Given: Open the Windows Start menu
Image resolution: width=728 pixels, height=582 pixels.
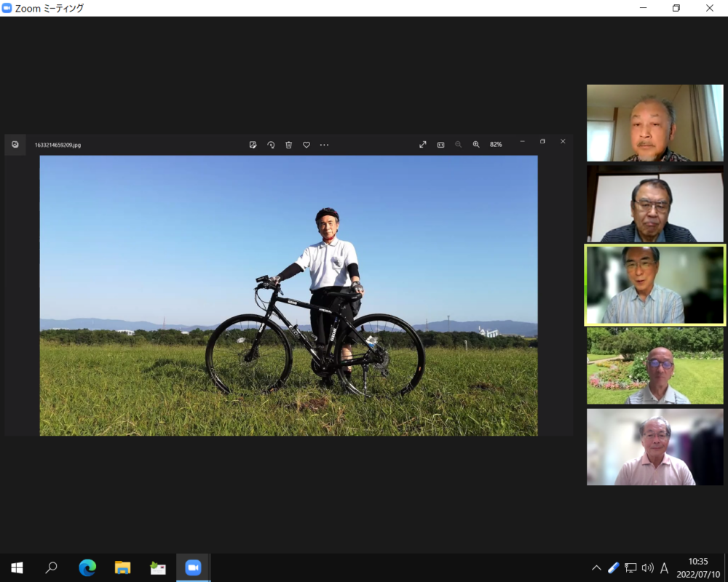Looking at the screenshot, I should pyautogui.click(x=17, y=567).
